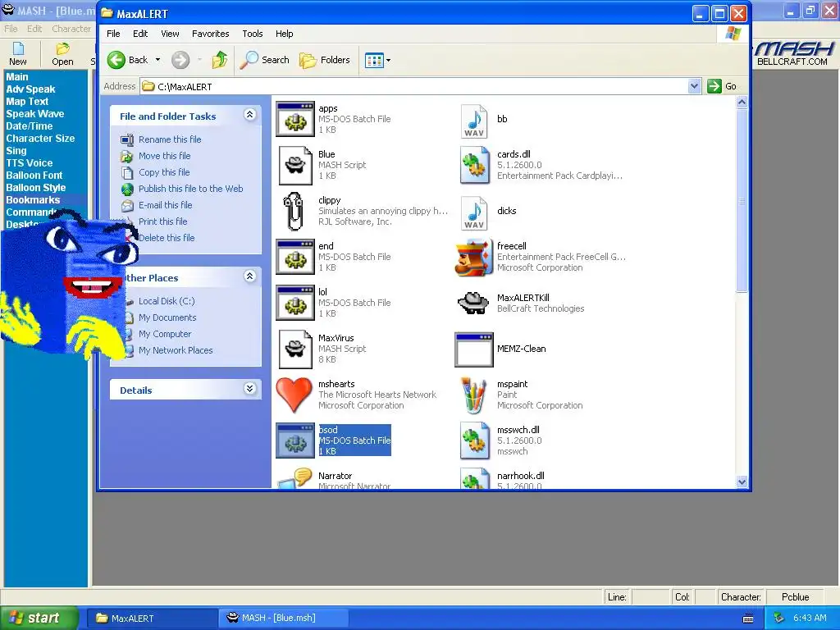The height and width of the screenshot is (630, 840).
Task: Select the msswch.dll file icon
Action: (474, 441)
